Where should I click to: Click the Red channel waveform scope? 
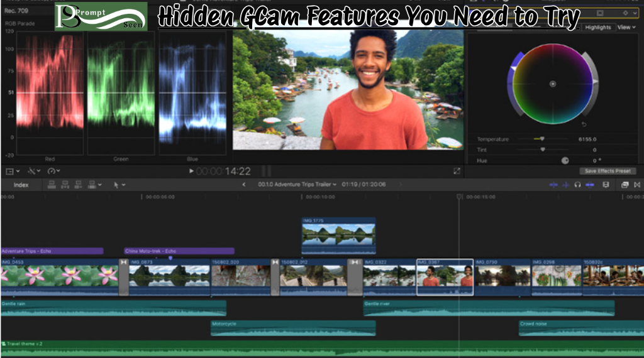(50, 94)
